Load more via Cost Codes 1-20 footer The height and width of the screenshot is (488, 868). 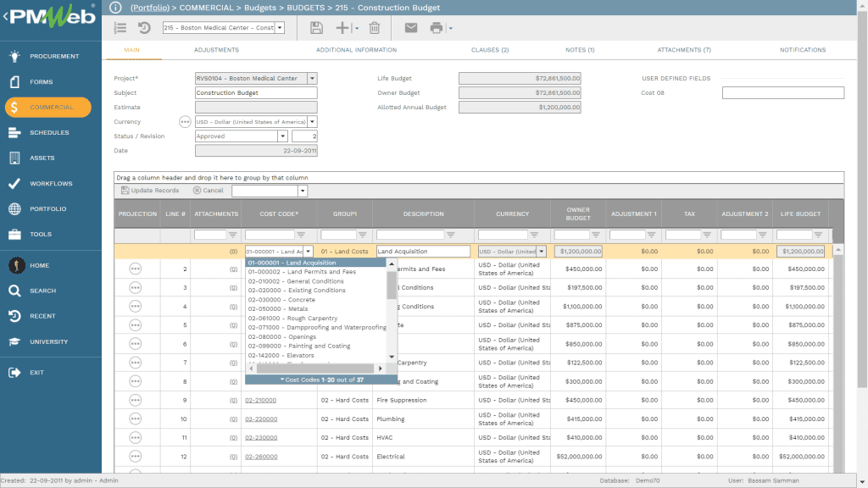pyautogui.click(x=321, y=380)
